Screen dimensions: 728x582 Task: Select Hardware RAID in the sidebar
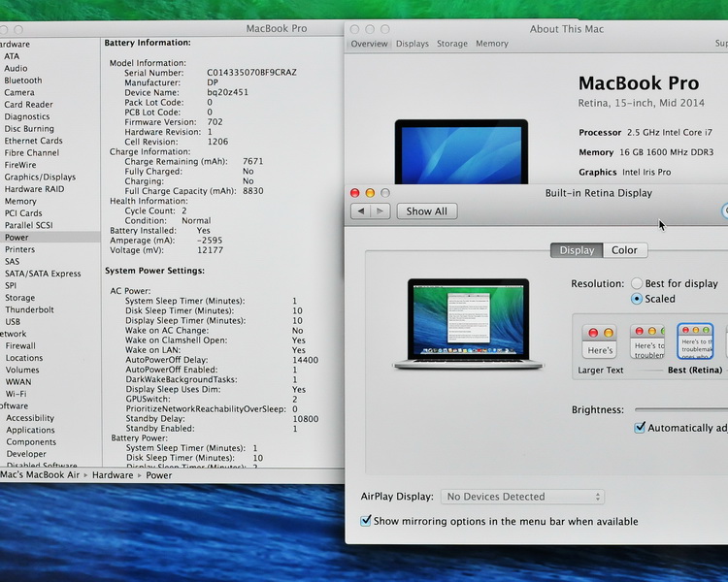pyautogui.click(x=34, y=189)
